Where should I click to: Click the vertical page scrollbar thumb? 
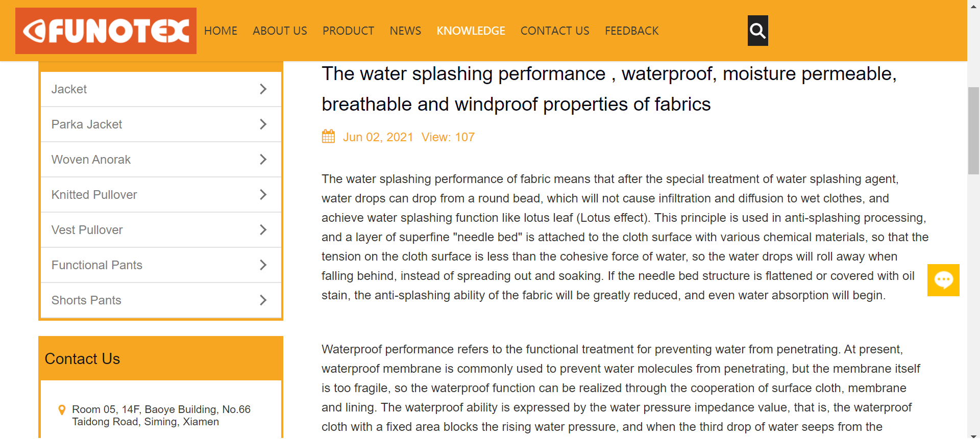point(973,131)
